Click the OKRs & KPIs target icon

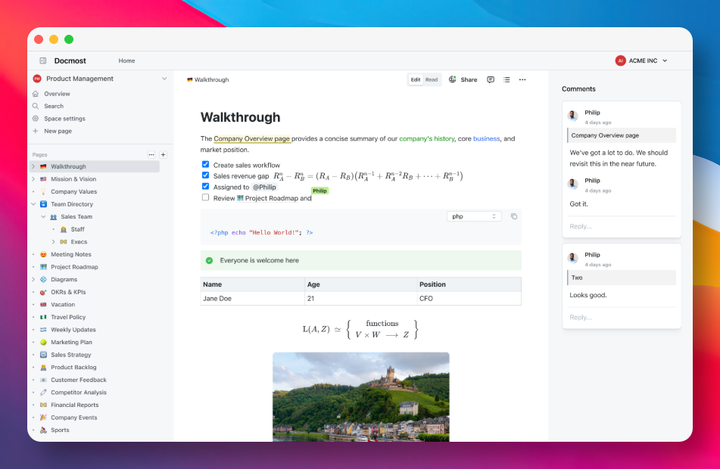pos(43,292)
